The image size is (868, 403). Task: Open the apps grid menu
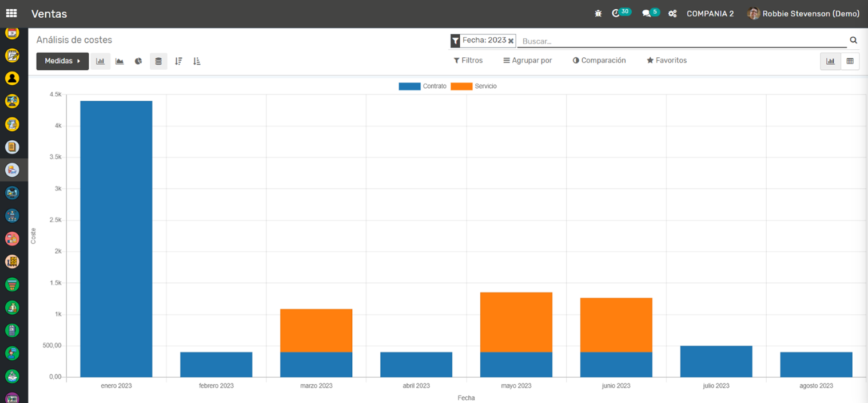11,13
